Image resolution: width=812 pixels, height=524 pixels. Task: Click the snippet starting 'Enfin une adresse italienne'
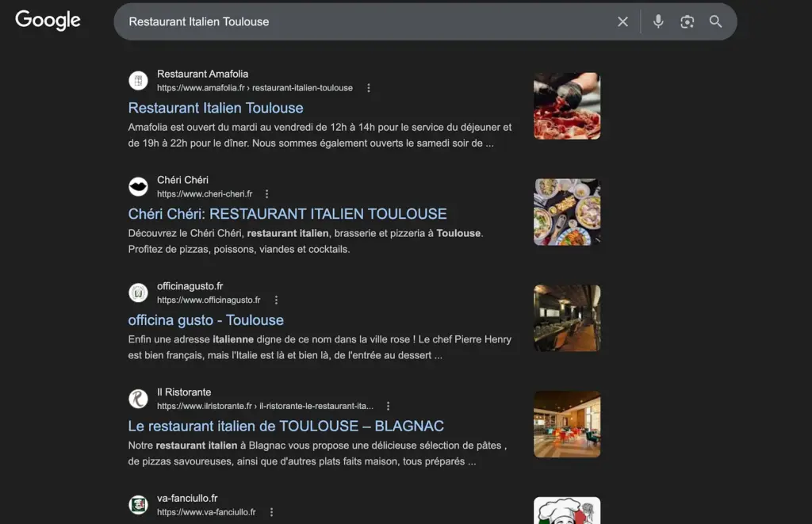coord(320,347)
